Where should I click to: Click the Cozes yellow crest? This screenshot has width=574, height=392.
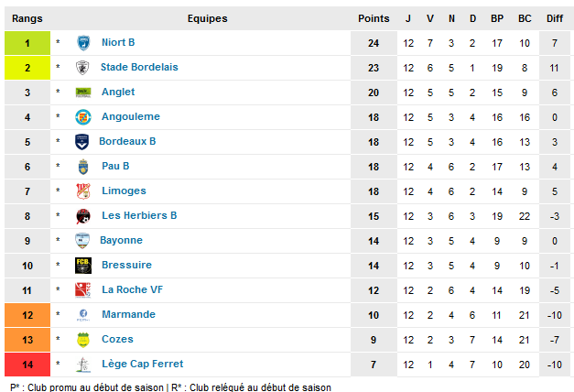83,340
